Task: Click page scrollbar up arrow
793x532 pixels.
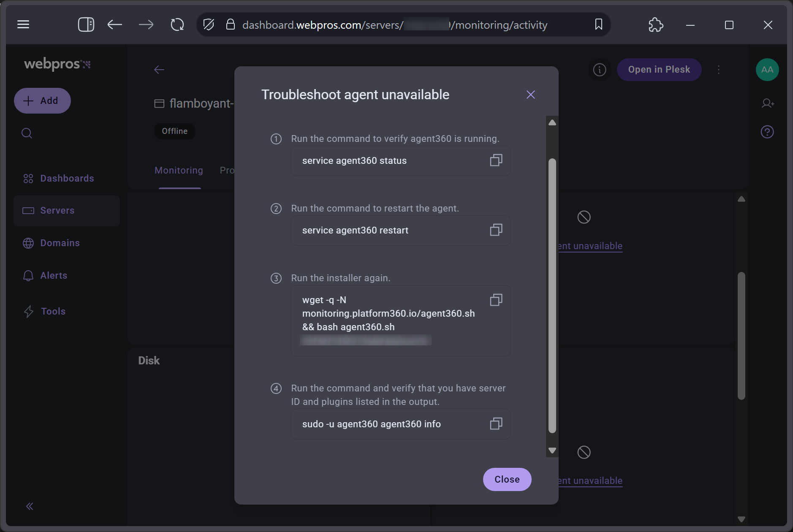Action: coord(741,199)
